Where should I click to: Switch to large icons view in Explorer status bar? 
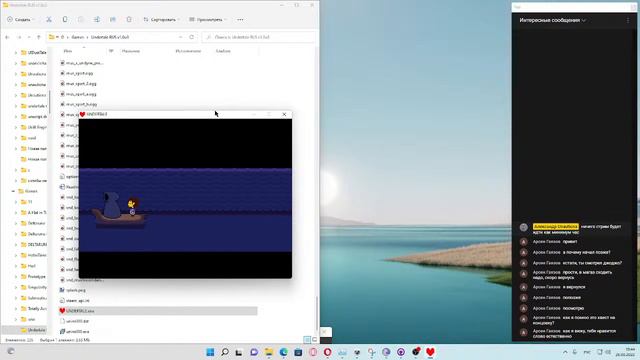(x=314, y=340)
